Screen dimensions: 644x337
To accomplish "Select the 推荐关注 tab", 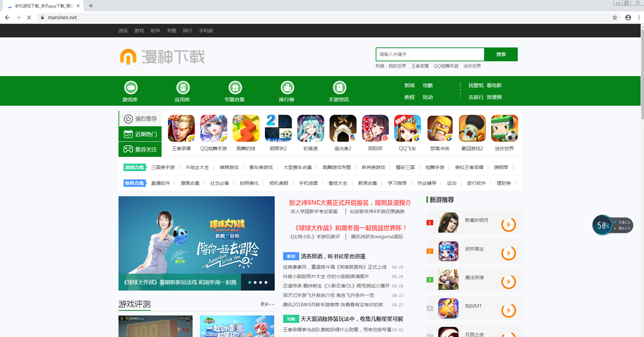I will click(140, 149).
